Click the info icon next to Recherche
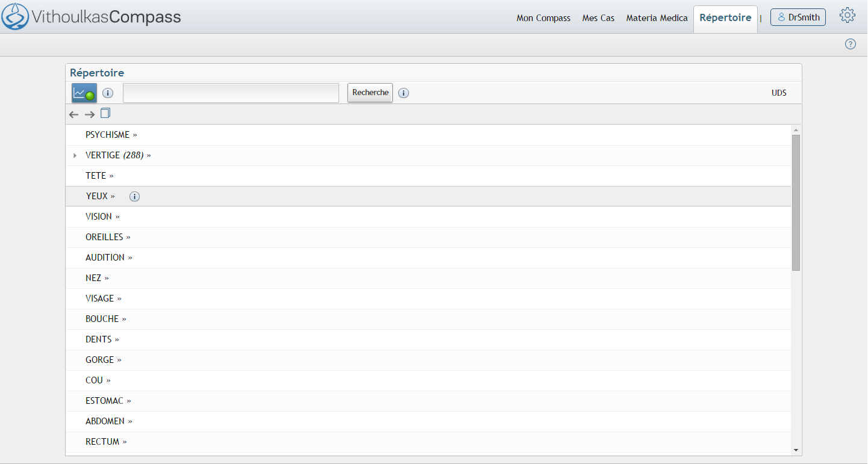This screenshot has height=464, width=868. click(x=404, y=93)
